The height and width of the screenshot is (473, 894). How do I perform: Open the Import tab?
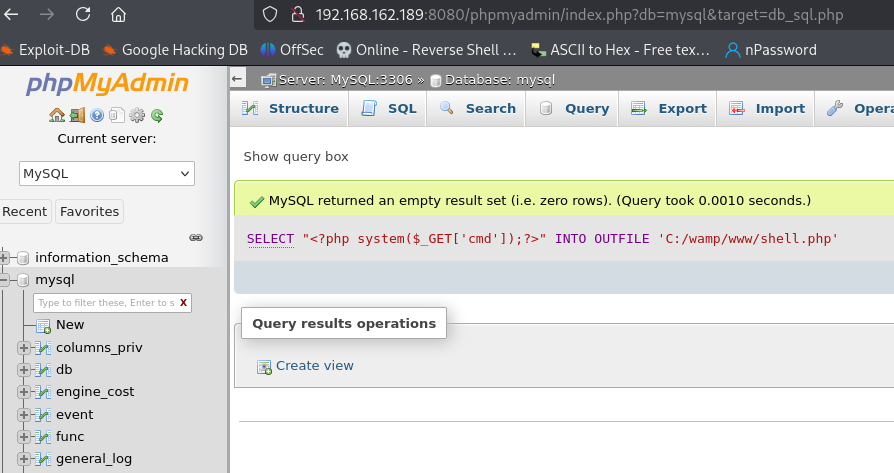766,108
